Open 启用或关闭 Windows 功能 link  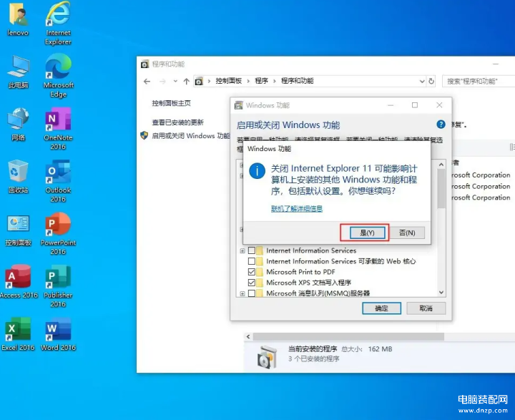190,135
